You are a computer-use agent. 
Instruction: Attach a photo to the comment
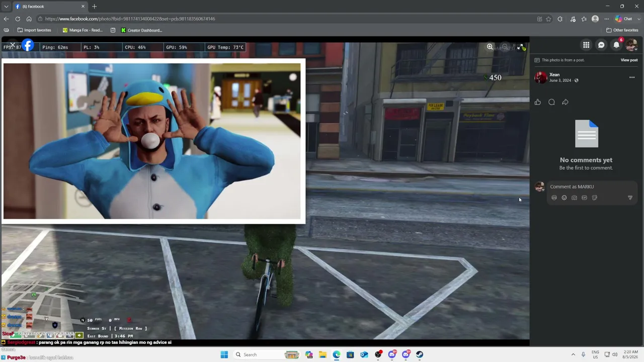tap(574, 198)
